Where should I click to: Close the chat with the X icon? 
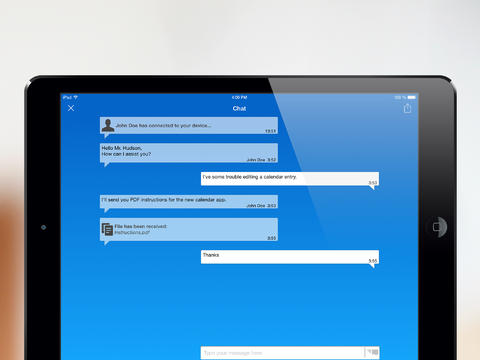[x=71, y=108]
